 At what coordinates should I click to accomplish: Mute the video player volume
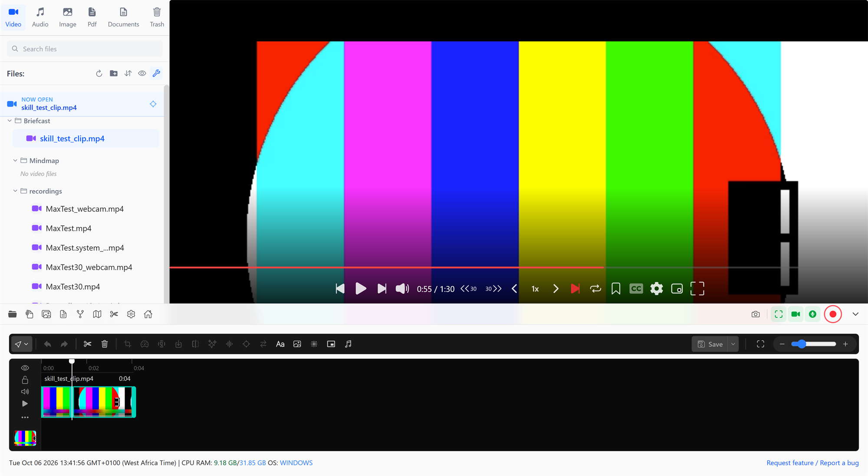[x=402, y=288]
